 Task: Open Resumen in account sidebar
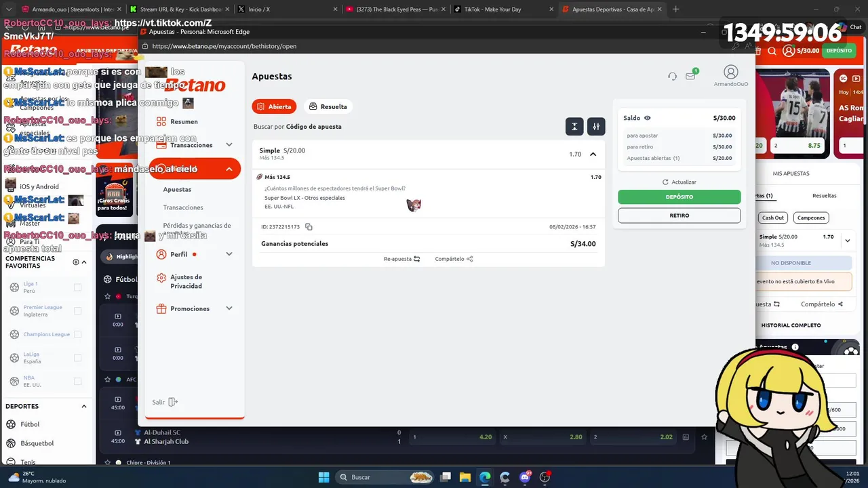184,122
